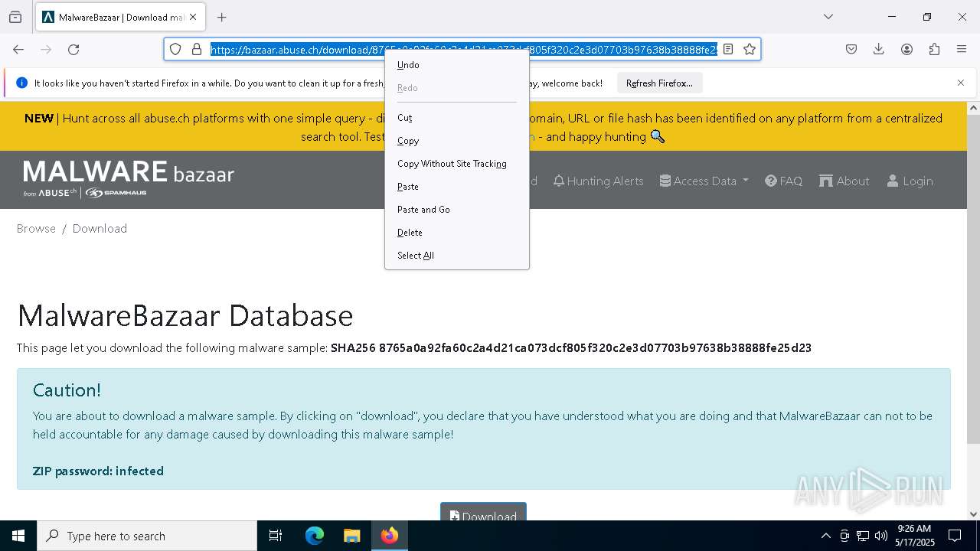Click the 'ZIP password: infected' text
This screenshot has height=551, width=980.
(x=98, y=471)
